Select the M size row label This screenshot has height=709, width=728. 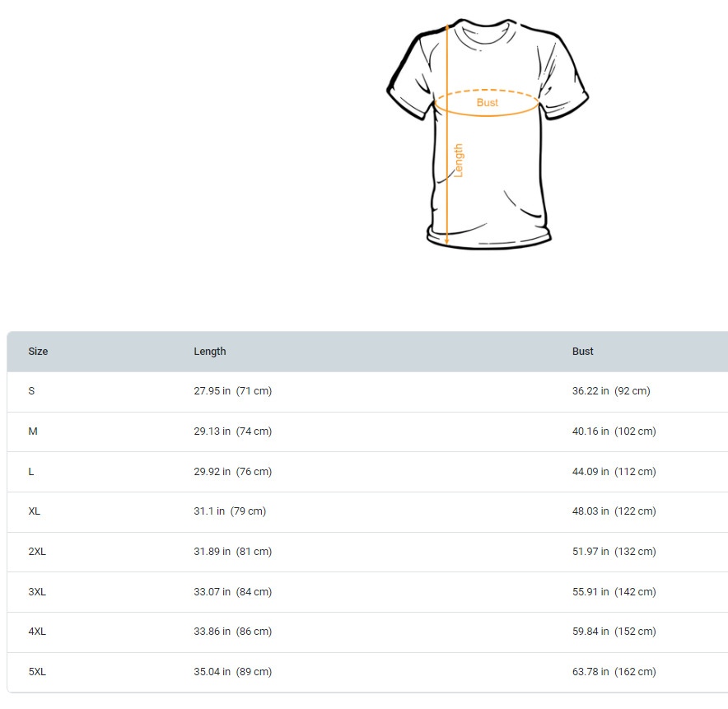click(x=33, y=431)
